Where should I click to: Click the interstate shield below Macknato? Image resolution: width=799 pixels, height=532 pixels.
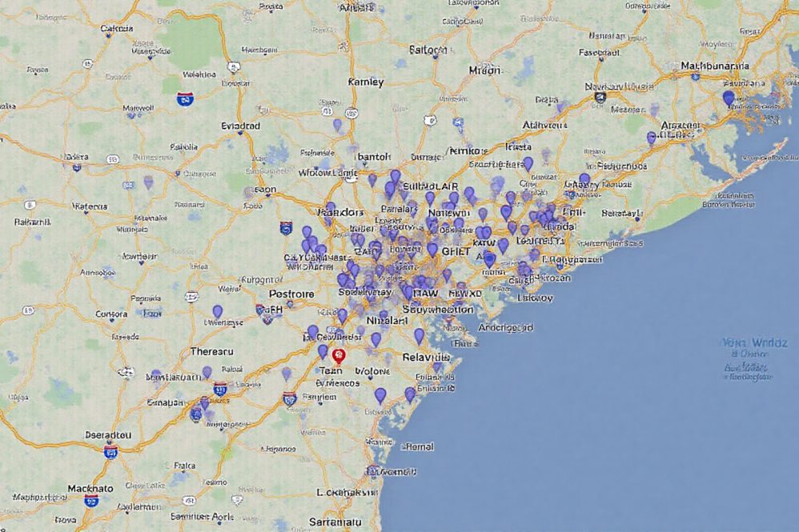tap(91, 501)
